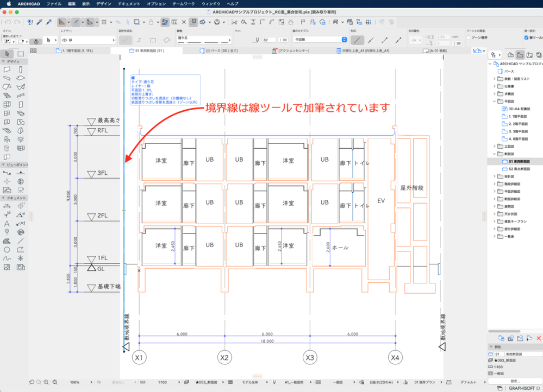Enable the ゾーン境界 checkbox
The width and height of the screenshot is (543, 392).
[468, 37]
